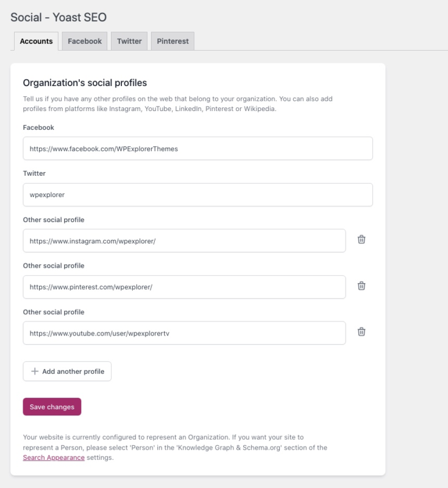The width and height of the screenshot is (448, 488).
Task: Save changes to social profiles
Action: click(52, 407)
